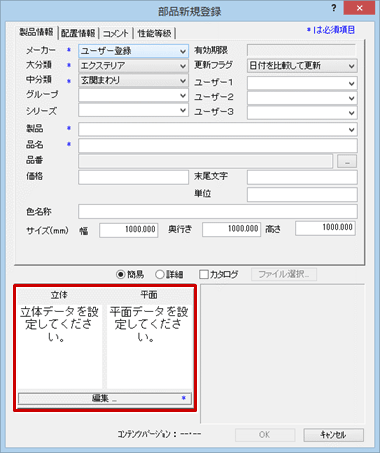Open the コメント tab
380x453 pixels.
click(115, 33)
